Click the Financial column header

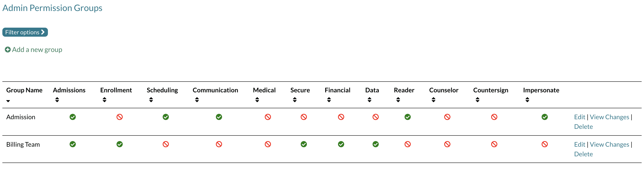pos(337,90)
